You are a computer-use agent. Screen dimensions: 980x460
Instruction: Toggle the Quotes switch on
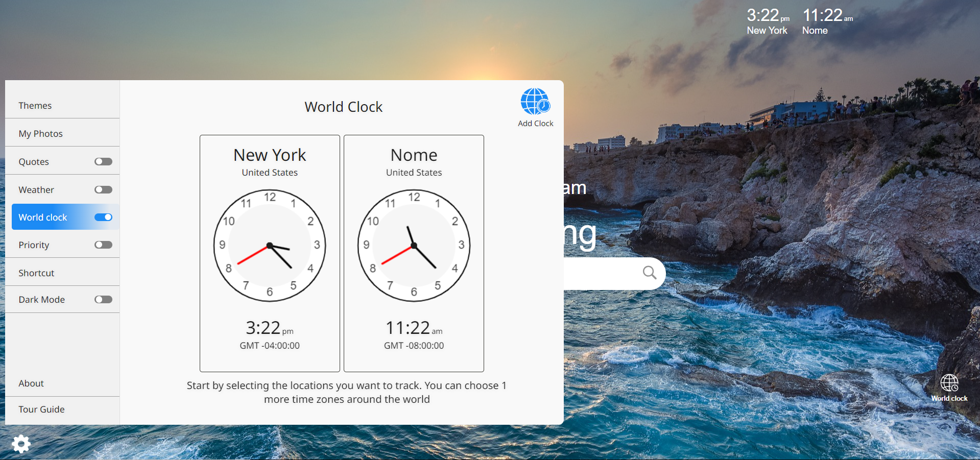pyautogui.click(x=103, y=161)
